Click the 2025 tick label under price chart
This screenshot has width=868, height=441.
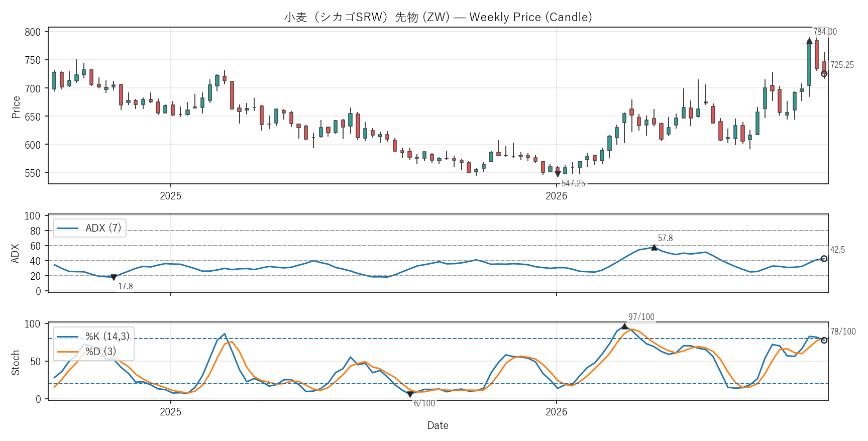(x=171, y=196)
